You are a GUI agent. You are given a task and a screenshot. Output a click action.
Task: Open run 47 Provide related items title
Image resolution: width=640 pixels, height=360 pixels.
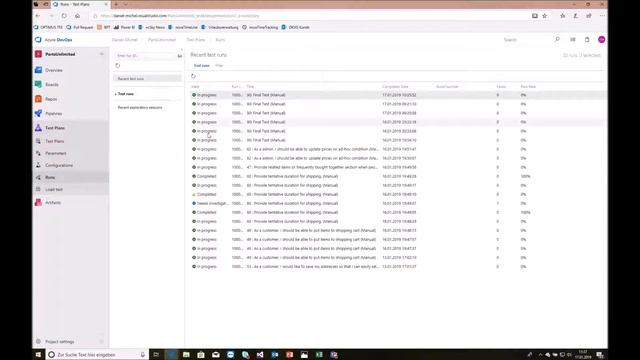[x=312, y=167]
